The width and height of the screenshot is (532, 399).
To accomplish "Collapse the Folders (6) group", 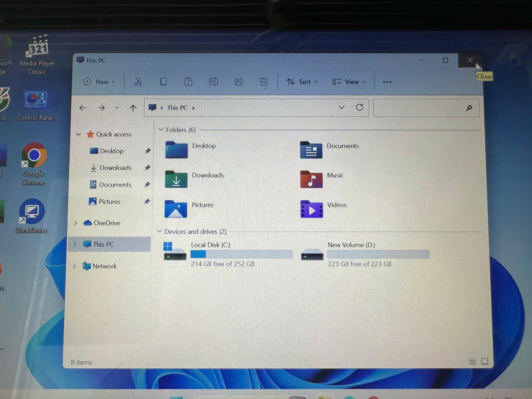I will coord(161,130).
